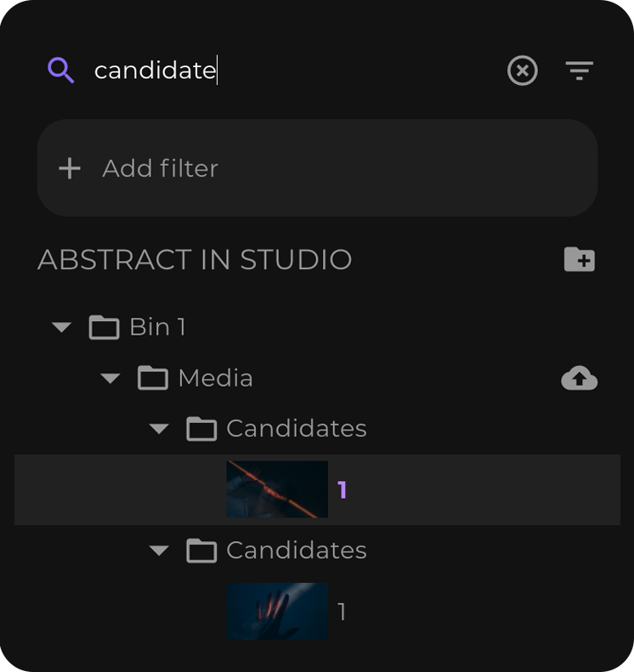Viewport: 634px width, 672px height.
Task: Click the Add filter button
Action: [317, 168]
